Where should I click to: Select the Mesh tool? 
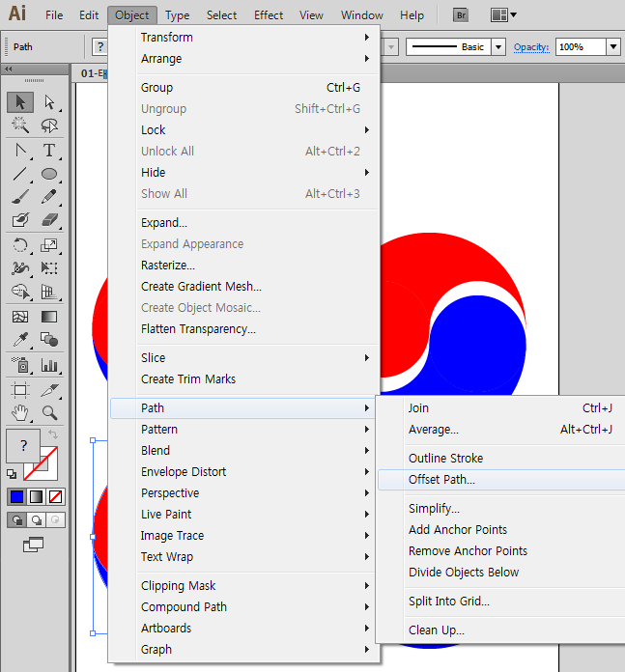pyautogui.click(x=20, y=317)
